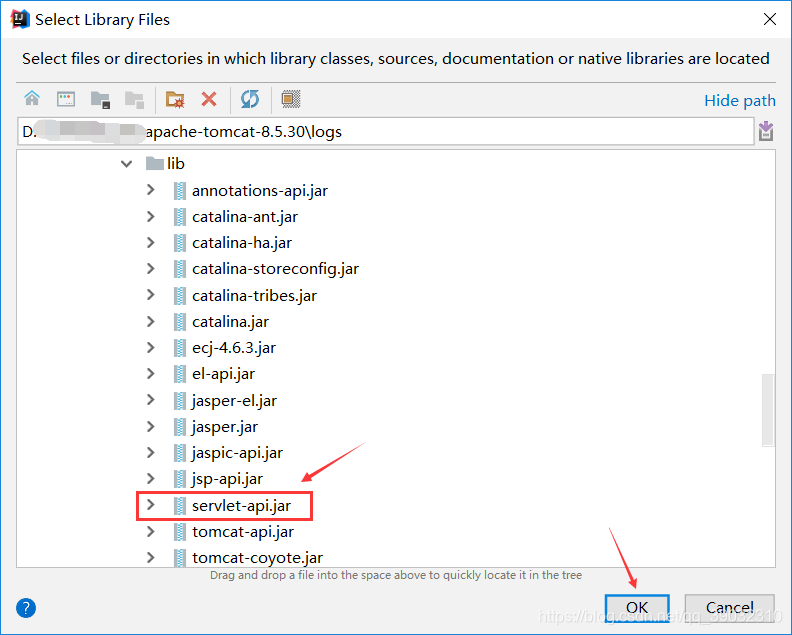Expand jasper.jar node
The image size is (792, 635).
tap(151, 426)
